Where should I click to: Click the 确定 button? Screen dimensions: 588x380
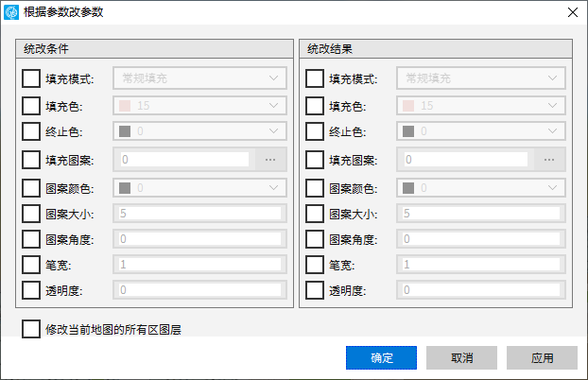pos(381,358)
